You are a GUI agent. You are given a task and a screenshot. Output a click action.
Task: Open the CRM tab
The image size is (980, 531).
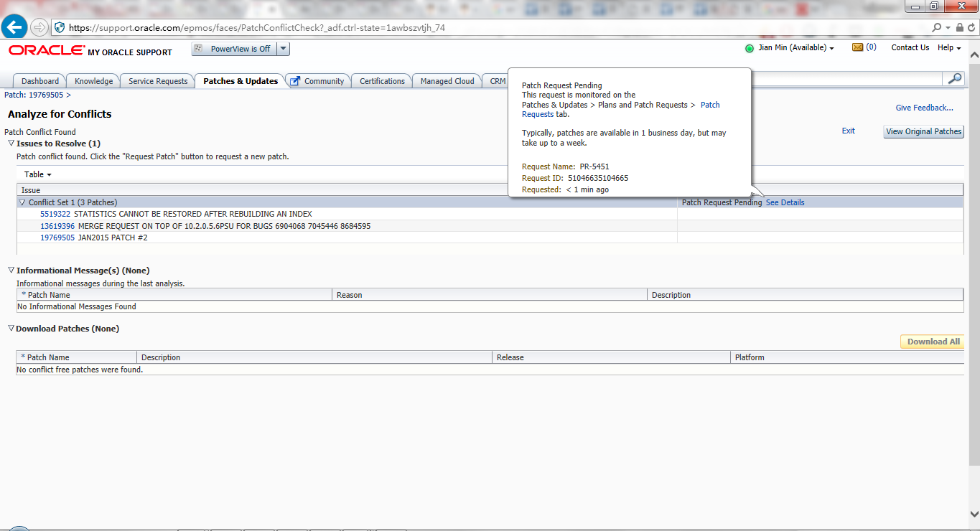coord(497,81)
